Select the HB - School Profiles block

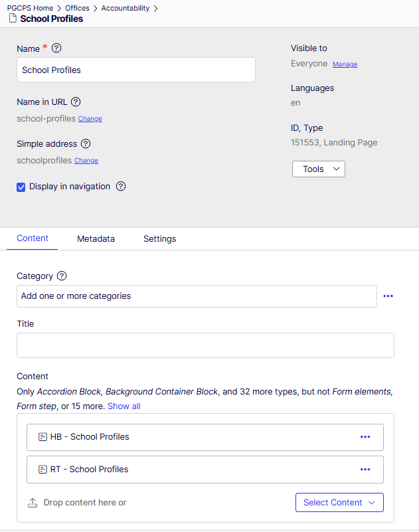coord(205,437)
